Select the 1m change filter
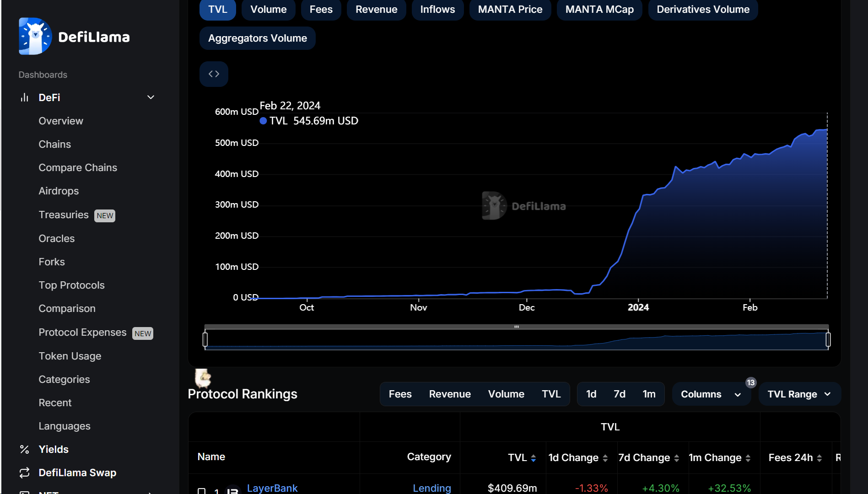 pyautogui.click(x=649, y=394)
